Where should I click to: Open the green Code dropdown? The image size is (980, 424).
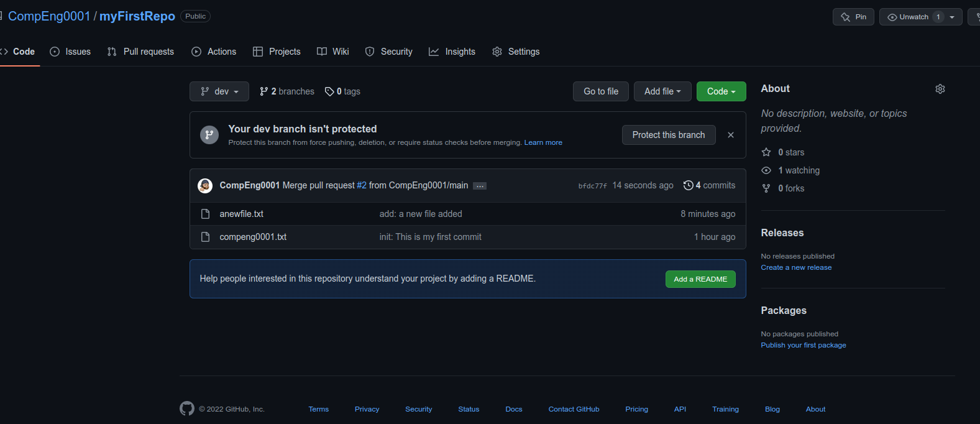coord(721,91)
